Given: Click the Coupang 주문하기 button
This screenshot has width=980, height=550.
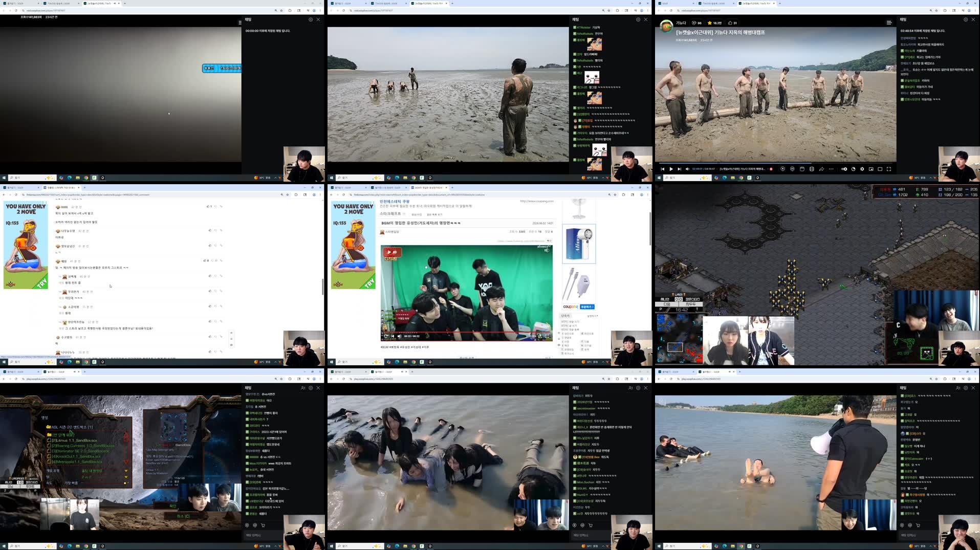Looking at the screenshot, I should 587,307.
